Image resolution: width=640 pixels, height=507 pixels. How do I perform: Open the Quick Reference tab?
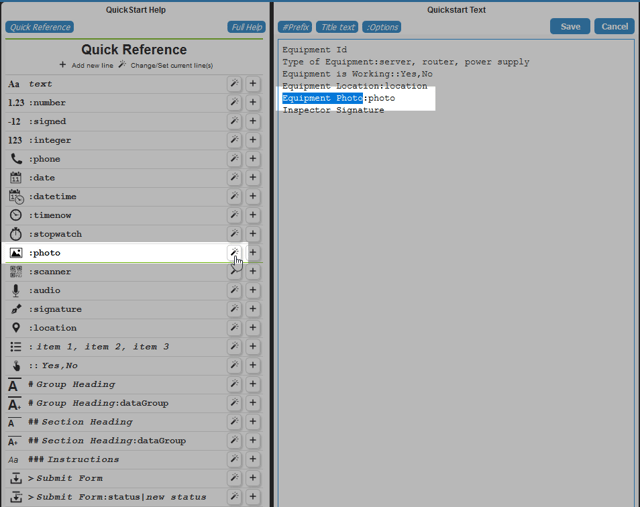(x=40, y=27)
